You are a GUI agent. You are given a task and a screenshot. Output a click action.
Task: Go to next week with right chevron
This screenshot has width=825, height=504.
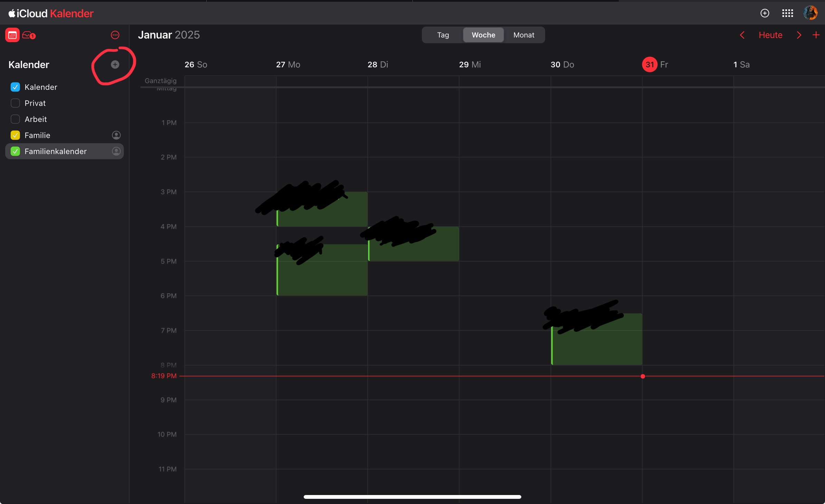coord(799,35)
